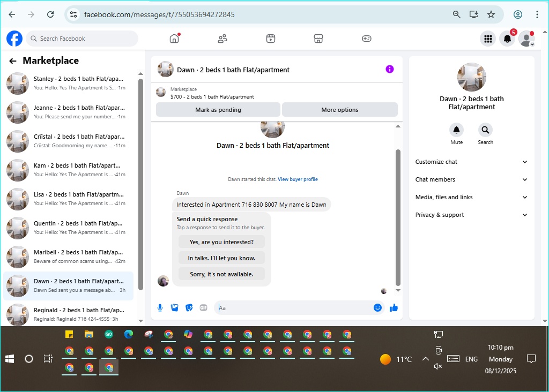Open Maribell's apartment conversation
This screenshot has height=392, width=549.
click(x=69, y=257)
